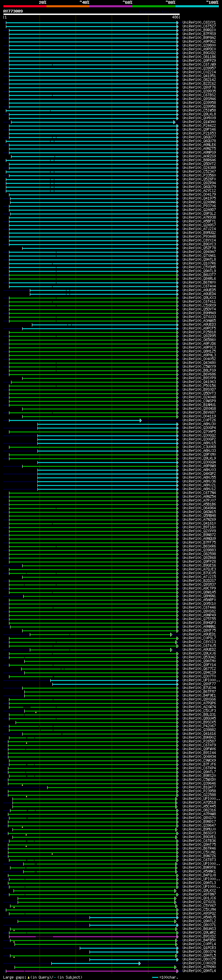Open hit UniRef100_C6SXY1
This screenshot has height=980, width=222.
(x=199, y=23)
